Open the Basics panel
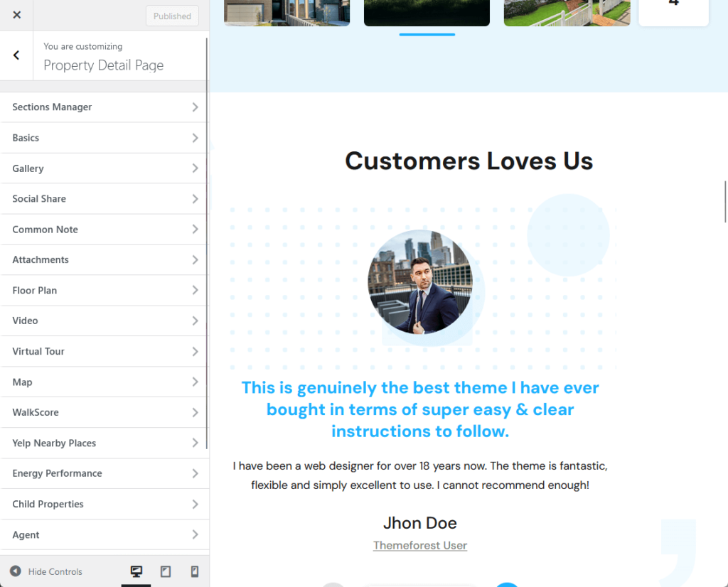728x587 pixels. point(104,138)
